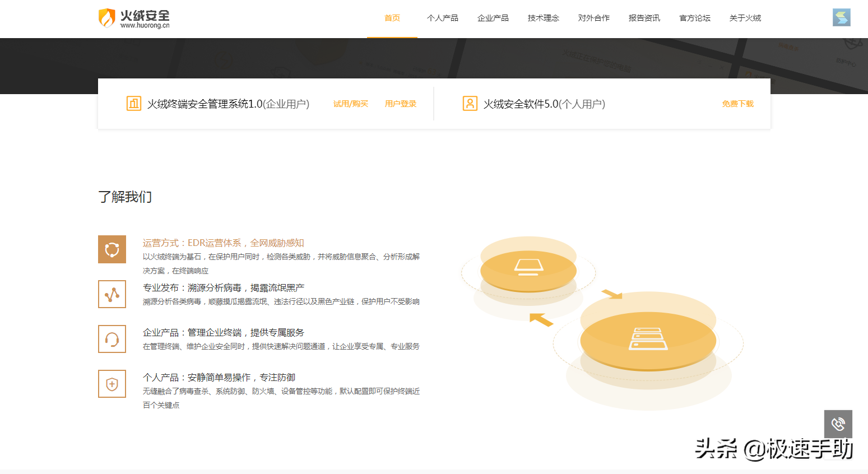The image size is (868, 474).
Task: Click the personal user profile icon
Action: 470,103
